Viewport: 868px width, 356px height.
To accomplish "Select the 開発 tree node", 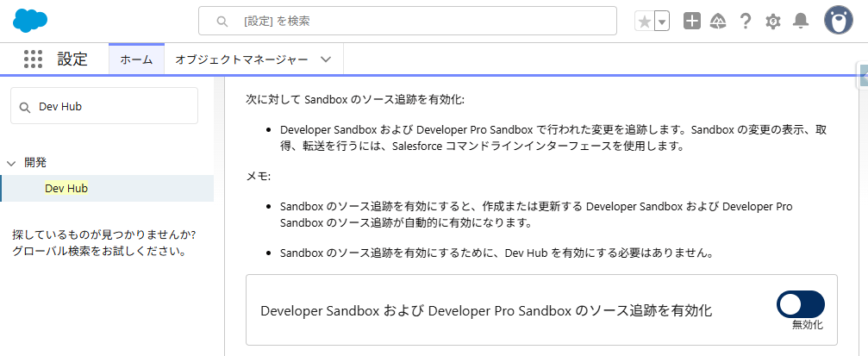I will [x=35, y=163].
